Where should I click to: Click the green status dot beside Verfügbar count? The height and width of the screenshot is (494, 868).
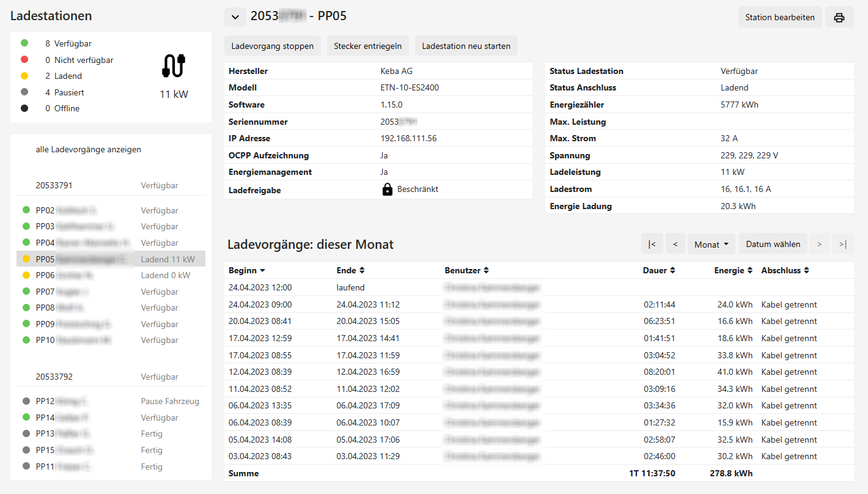[24, 43]
